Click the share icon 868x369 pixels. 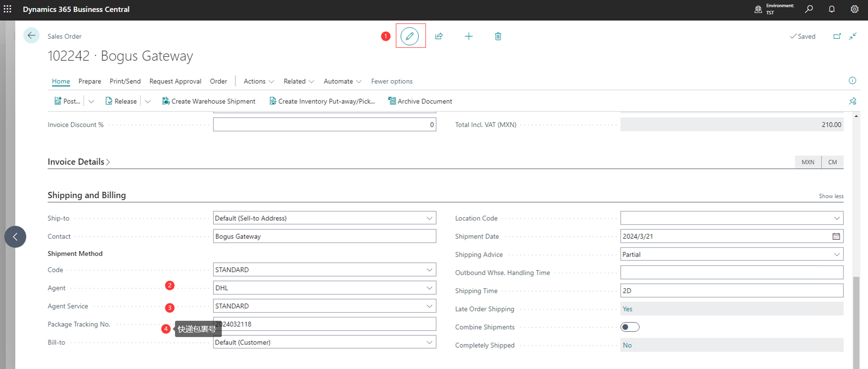coord(439,36)
